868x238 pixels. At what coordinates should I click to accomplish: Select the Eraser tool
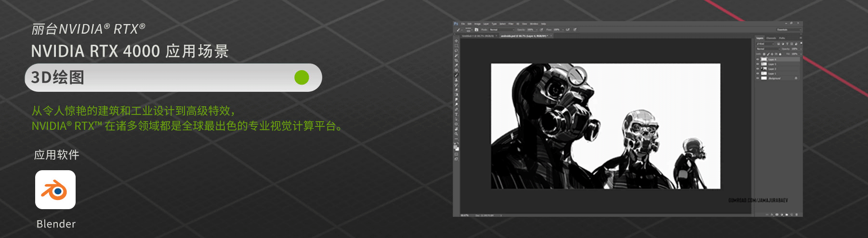pos(456,89)
